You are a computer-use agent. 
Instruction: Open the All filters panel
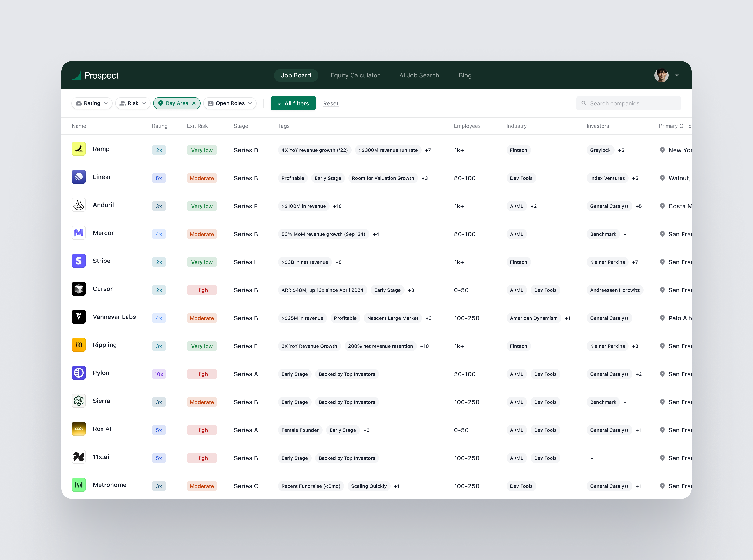293,103
